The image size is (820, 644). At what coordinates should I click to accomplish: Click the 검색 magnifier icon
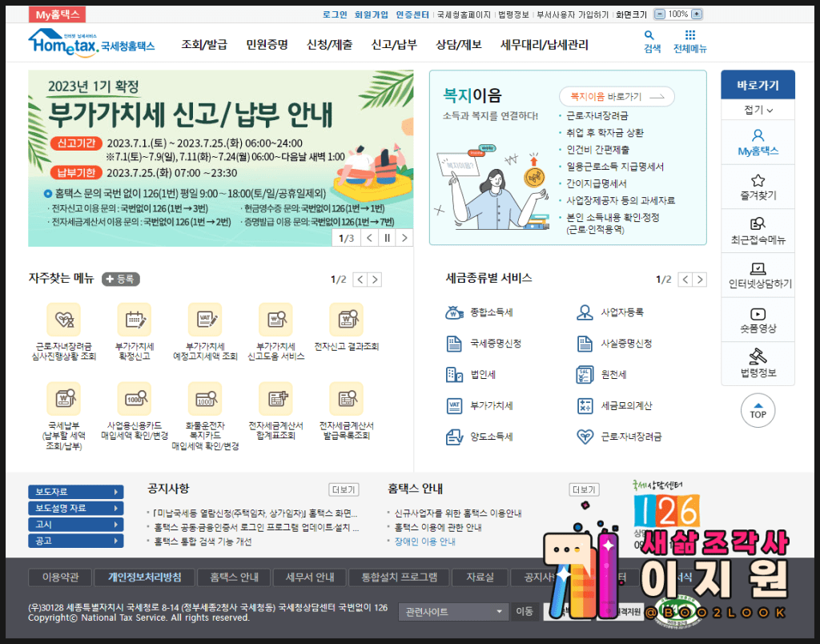[x=649, y=35]
